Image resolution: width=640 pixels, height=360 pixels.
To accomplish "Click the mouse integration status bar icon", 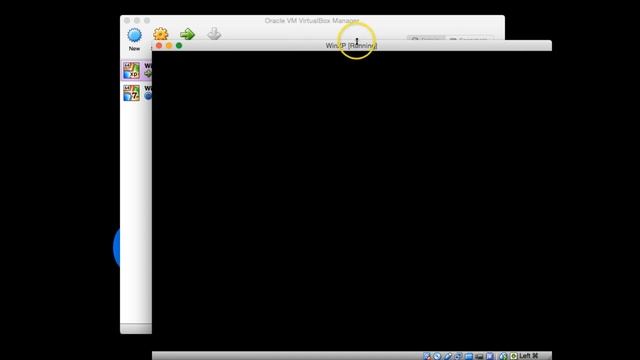I will [x=503, y=356].
